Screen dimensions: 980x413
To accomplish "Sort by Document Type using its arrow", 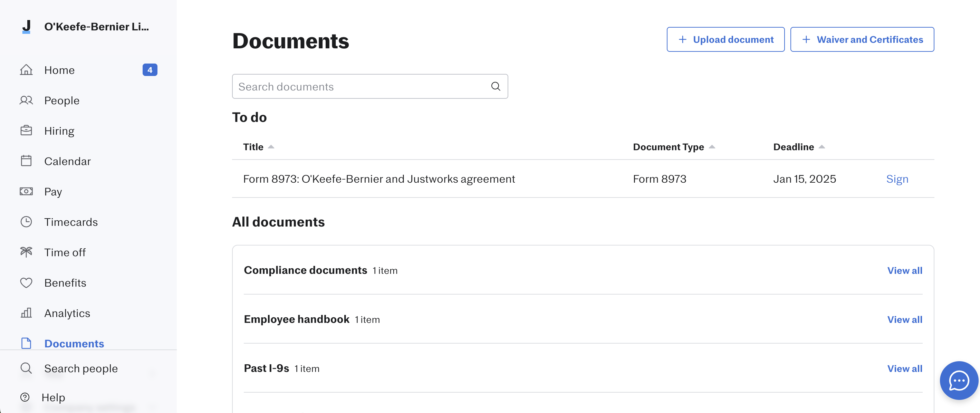I will [712, 147].
